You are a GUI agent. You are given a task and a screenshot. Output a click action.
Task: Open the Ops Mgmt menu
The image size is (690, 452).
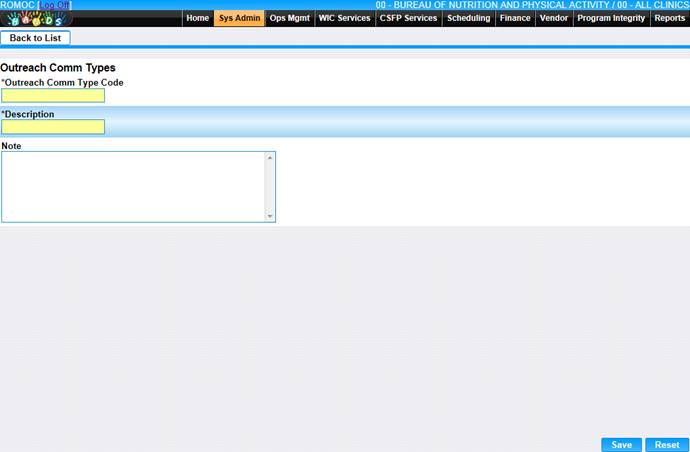pos(290,18)
